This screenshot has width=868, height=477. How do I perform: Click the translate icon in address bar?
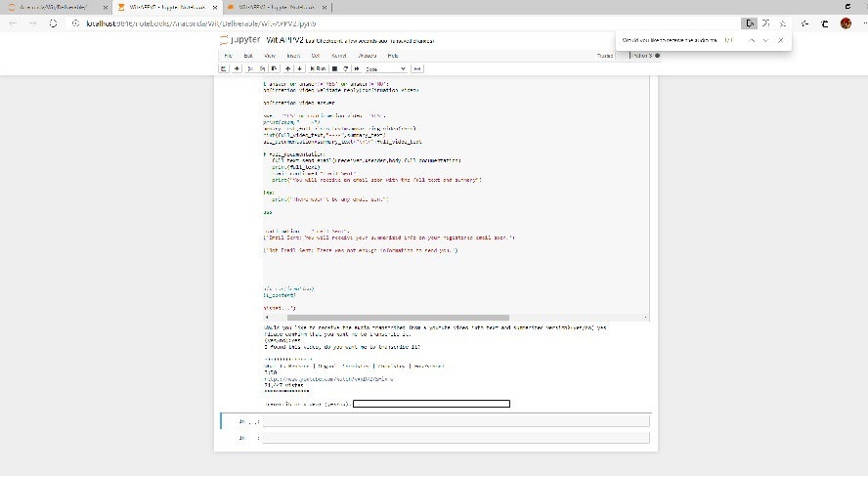coord(766,23)
